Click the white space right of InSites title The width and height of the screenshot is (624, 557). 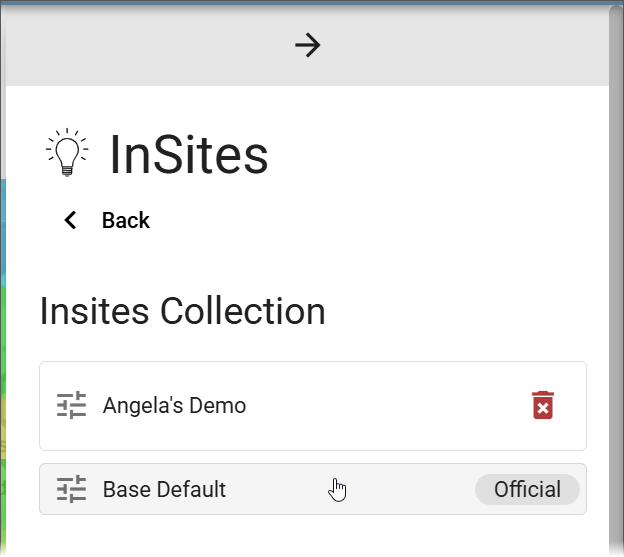point(438,154)
